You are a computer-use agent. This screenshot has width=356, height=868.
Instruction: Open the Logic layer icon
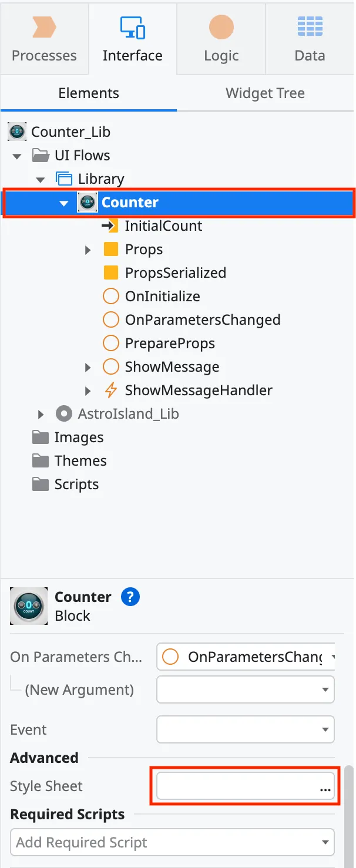221,28
